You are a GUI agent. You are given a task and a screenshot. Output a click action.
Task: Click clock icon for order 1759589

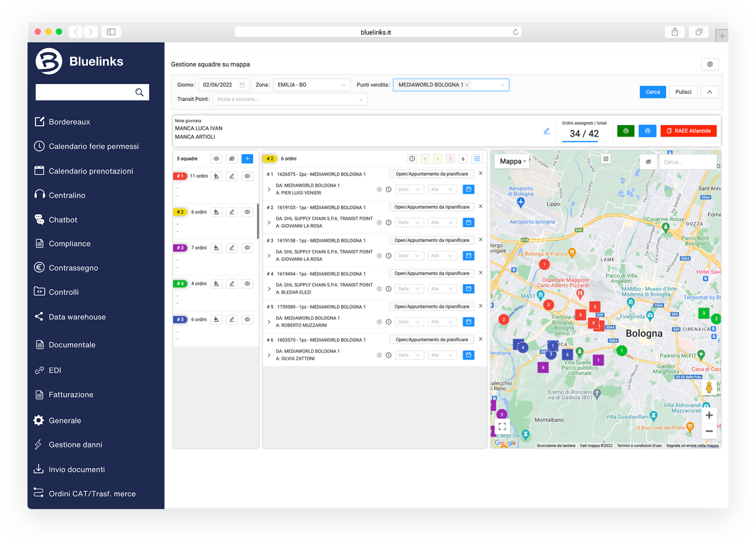click(388, 322)
